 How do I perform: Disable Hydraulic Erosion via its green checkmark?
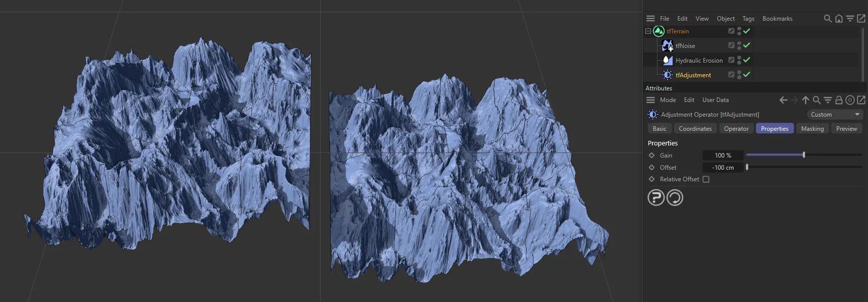(747, 60)
